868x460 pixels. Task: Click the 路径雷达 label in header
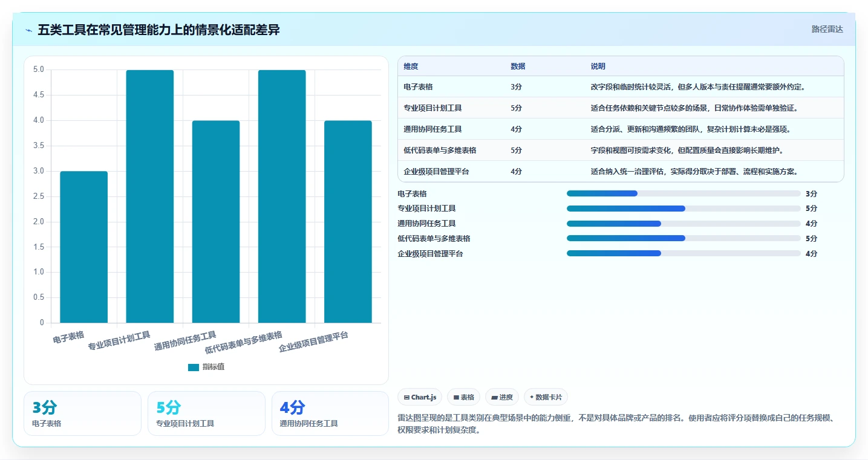click(x=827, y=29)
